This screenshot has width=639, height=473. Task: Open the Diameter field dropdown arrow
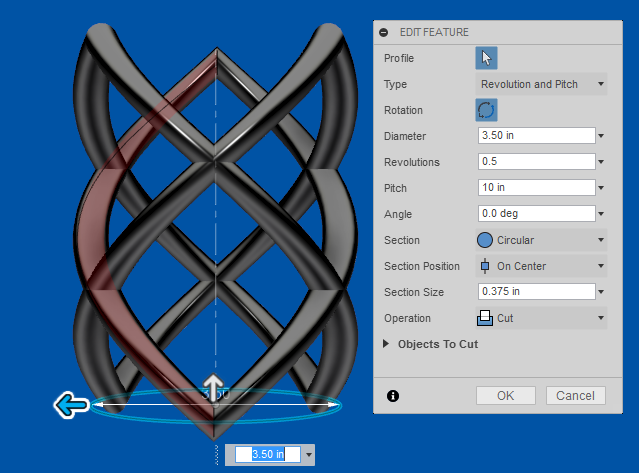(x=601, y=136)
